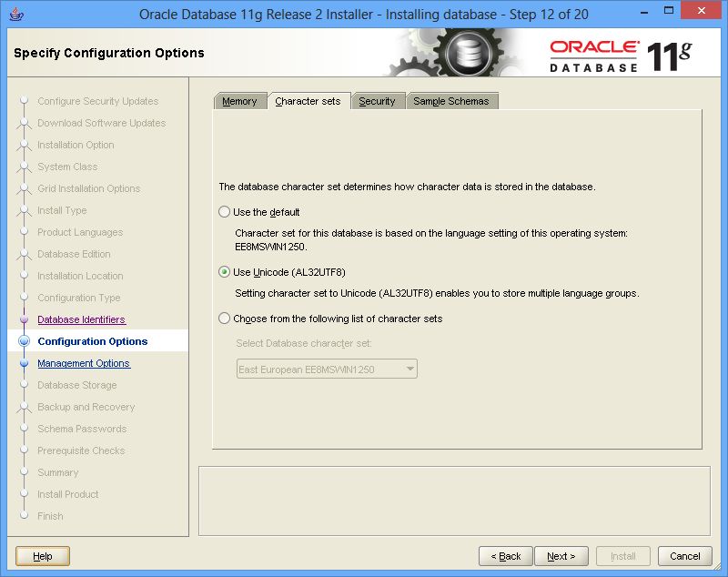The width and height of the screenshot is (728, 577).
Task: Click the Installation Option step
Action: [76, 145]
